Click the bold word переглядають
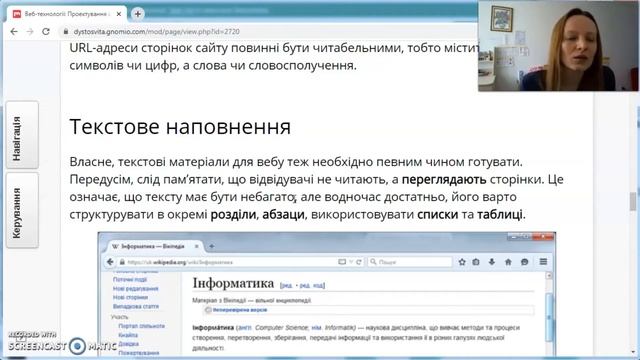The height and width of the screenshot is (360, 640). (444, 180)
